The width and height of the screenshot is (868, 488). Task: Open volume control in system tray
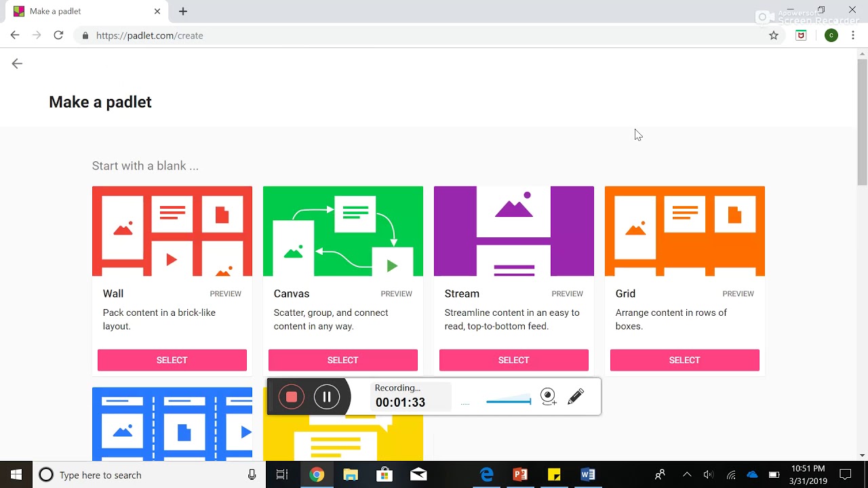pos(709,474)
